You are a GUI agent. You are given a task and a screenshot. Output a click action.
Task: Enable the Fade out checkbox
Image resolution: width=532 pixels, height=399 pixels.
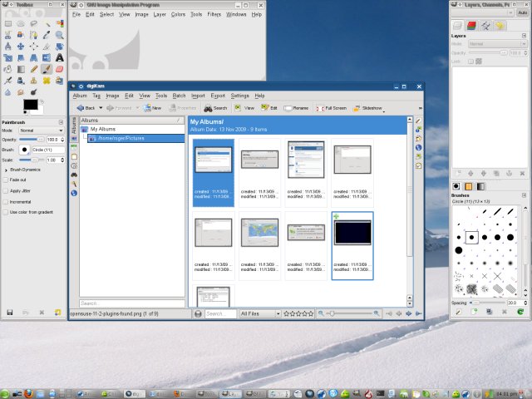5,180
